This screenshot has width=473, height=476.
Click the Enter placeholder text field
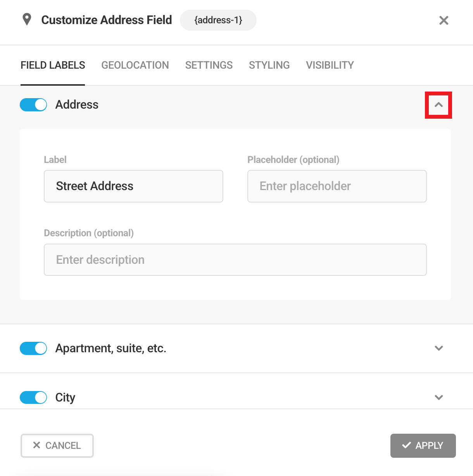337,186
